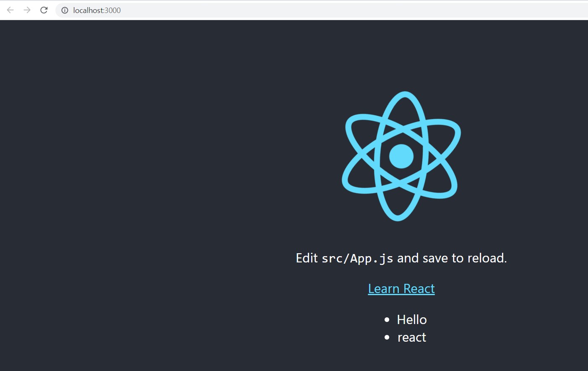Focus the address bar showing localhost:3000

322,10
